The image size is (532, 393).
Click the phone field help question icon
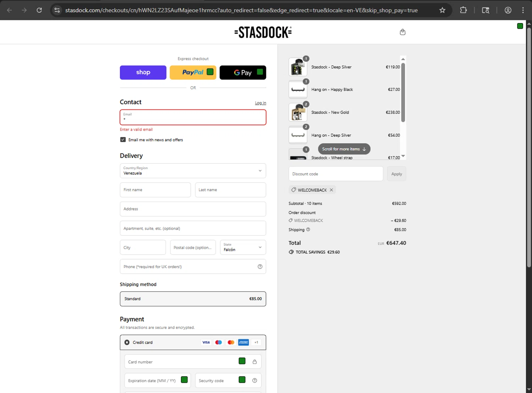click(x=260, y=267)
